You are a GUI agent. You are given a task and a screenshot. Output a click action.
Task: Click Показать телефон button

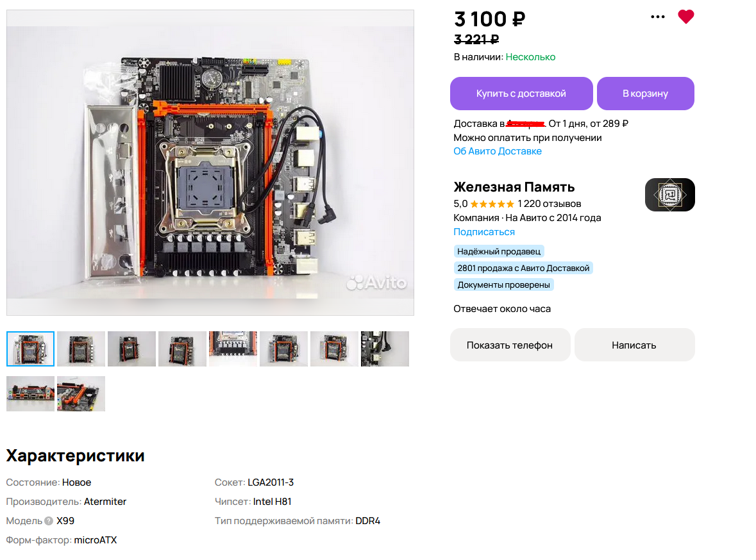pyautogui.click(x=510, y=345)
